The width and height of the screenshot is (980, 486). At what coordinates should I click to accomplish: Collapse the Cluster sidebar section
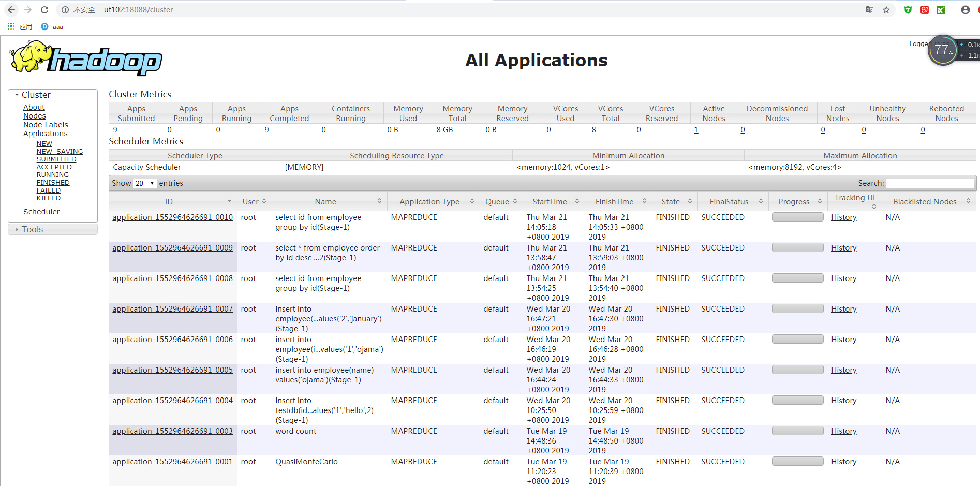coord(53,95)
